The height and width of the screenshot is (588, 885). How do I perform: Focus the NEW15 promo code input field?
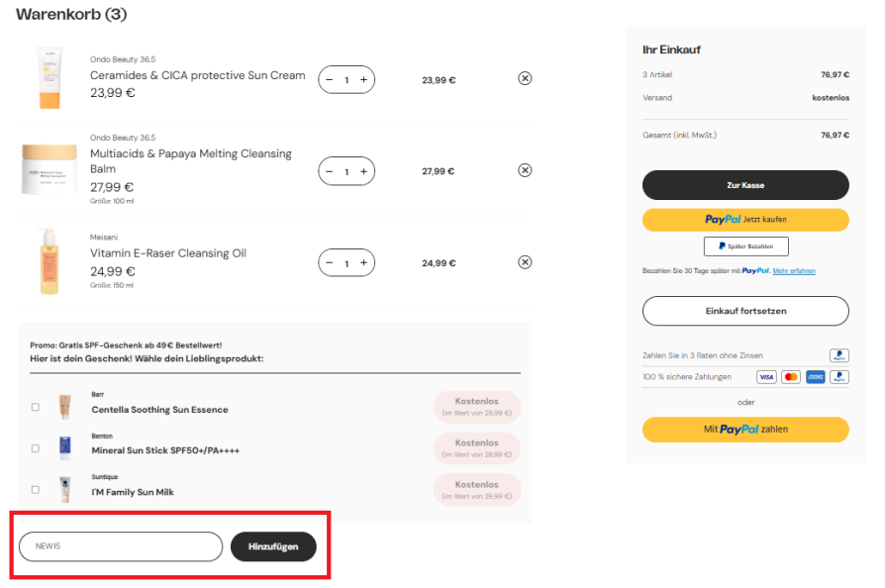click(x=121, y=546)
